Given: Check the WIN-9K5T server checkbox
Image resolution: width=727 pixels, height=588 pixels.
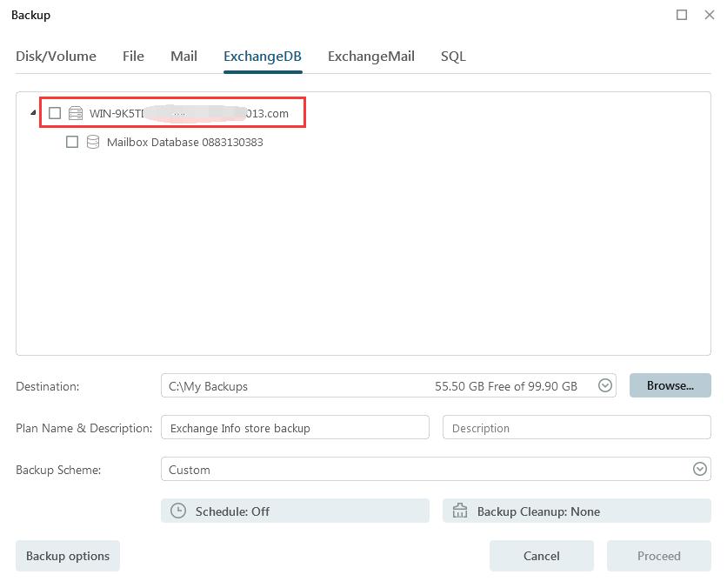Looking at the screenshot, I should (x=55, y=113).
